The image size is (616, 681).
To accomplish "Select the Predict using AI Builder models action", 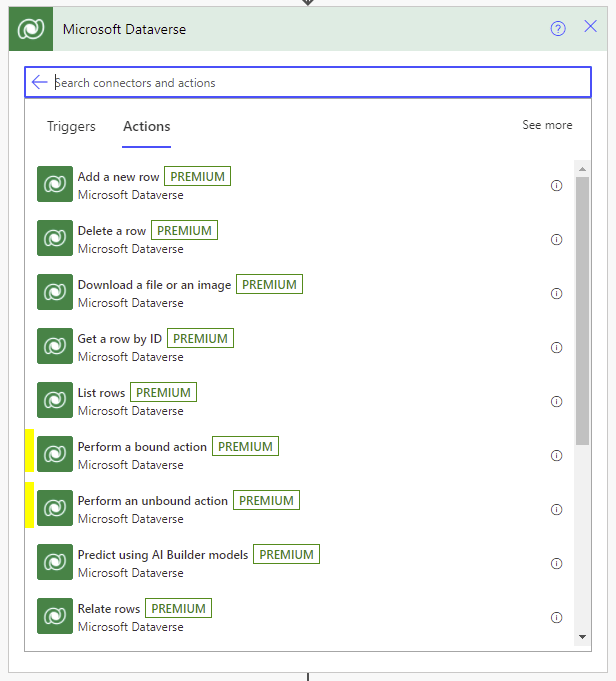I will [300, 562].
